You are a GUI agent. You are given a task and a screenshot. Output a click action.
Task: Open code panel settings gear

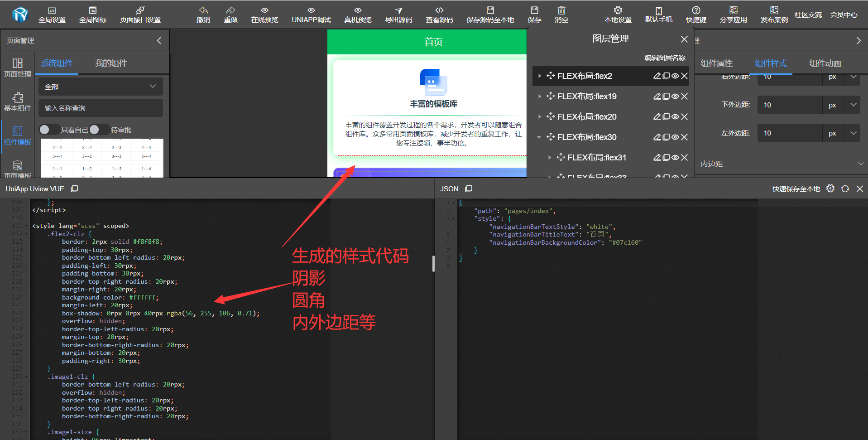click(830, 189)
